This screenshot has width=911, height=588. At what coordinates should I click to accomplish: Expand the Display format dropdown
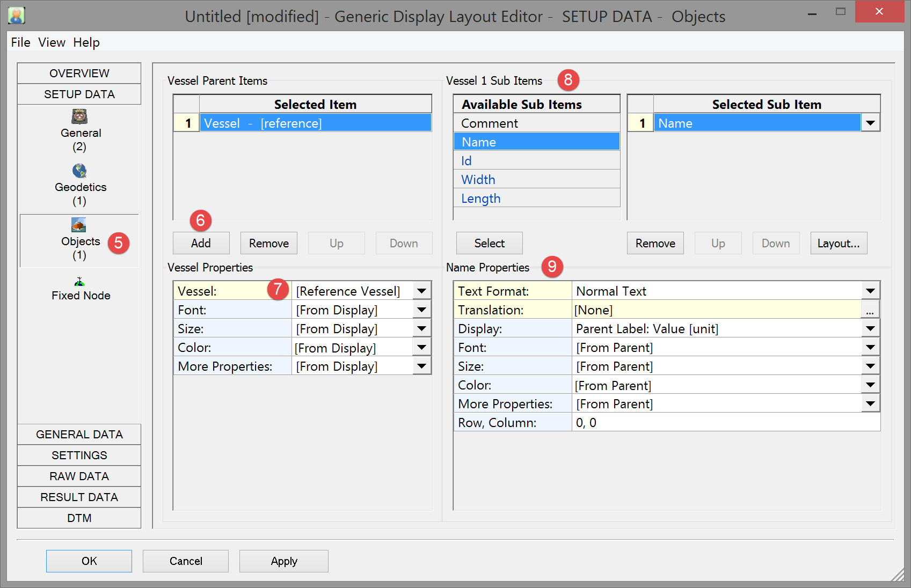coord(870,329)
